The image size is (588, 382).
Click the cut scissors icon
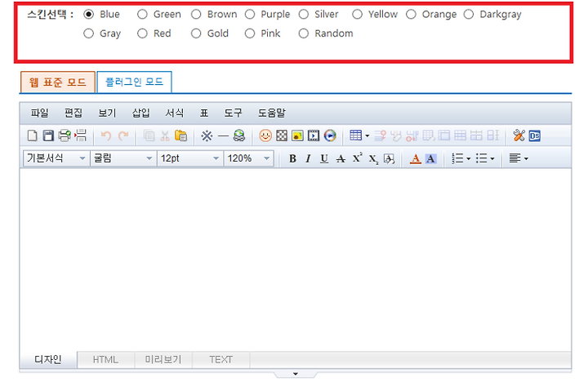tap(165, 135)
